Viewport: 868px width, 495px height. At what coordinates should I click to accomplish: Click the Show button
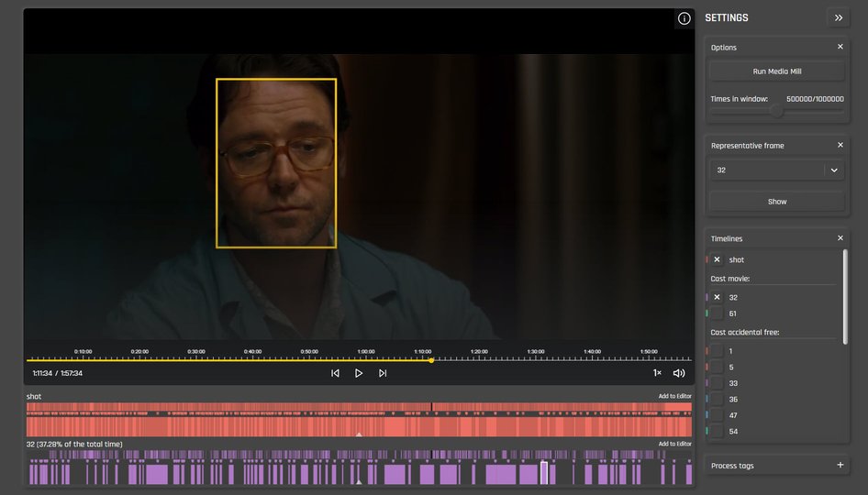(x=776, y=202)
